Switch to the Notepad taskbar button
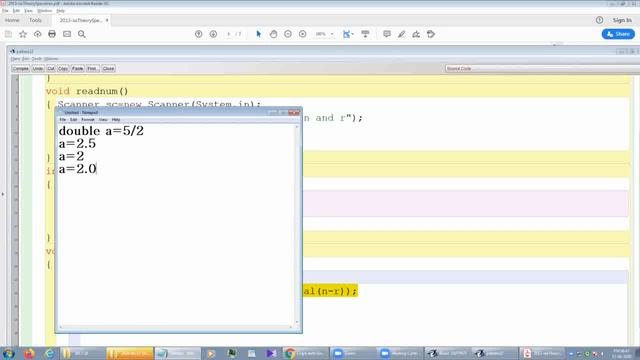This screenshot has height=360, width=640. coord(178,353)
